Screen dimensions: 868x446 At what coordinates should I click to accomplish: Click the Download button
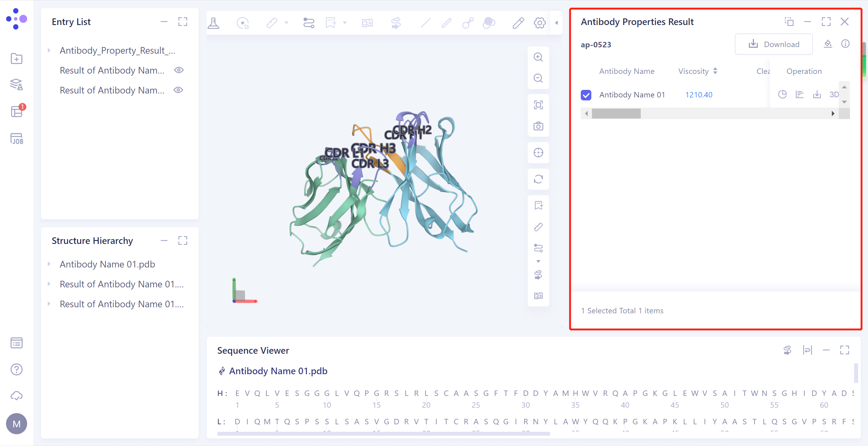[x=773, y=44]
